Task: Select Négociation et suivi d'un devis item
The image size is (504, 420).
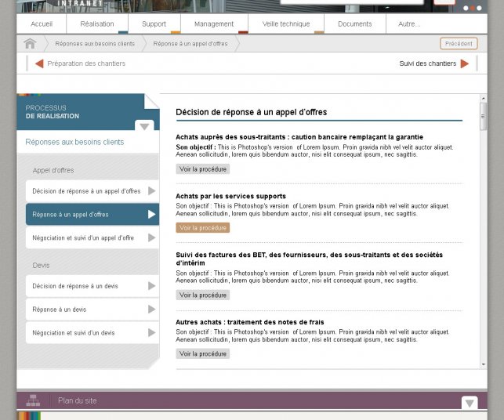Action: [x=92, y=332]
